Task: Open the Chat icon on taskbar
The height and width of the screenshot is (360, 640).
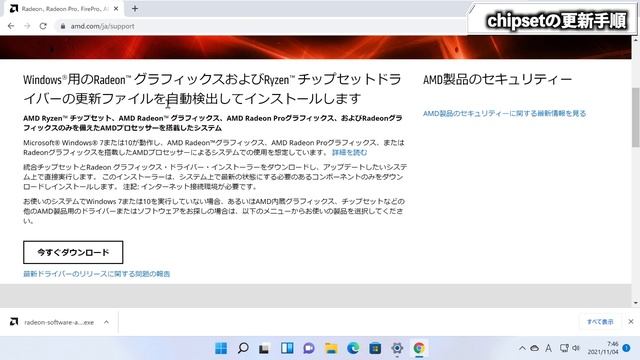Action: click(x=309, y=348)
